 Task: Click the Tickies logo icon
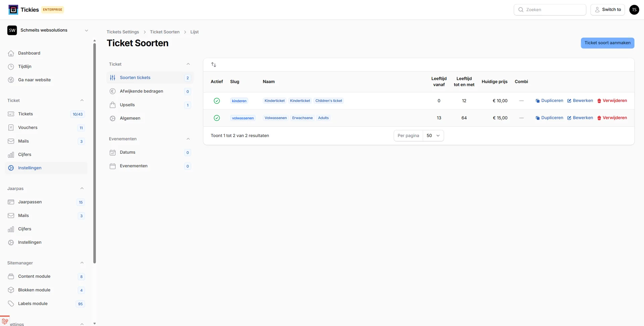click(13, 10)
